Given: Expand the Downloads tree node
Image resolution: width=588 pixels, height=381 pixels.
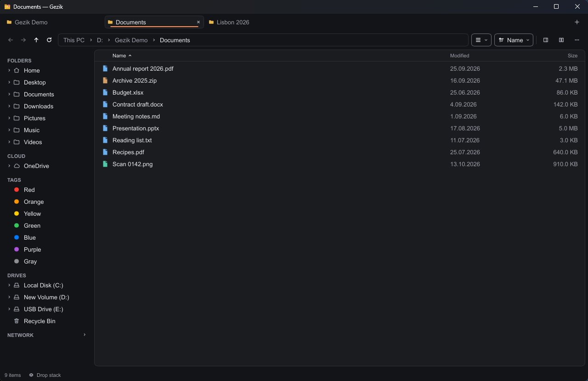Looking at the screenshot, I should coord(9,106).
